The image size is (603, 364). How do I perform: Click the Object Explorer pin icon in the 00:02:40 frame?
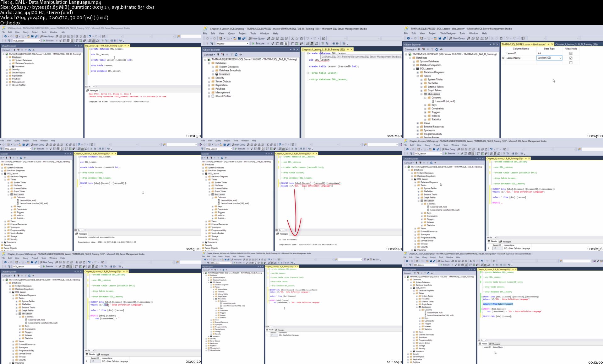point(294,50)
